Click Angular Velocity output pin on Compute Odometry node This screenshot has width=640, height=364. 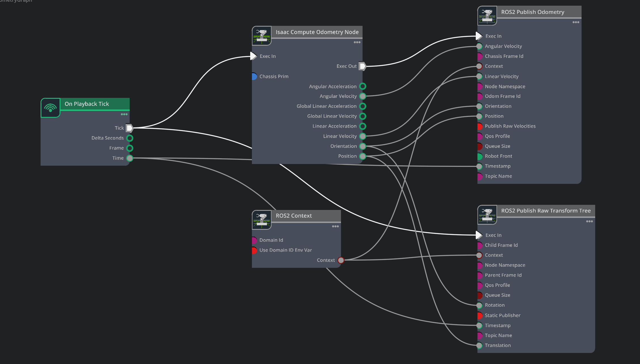click(x=363, y=96)
